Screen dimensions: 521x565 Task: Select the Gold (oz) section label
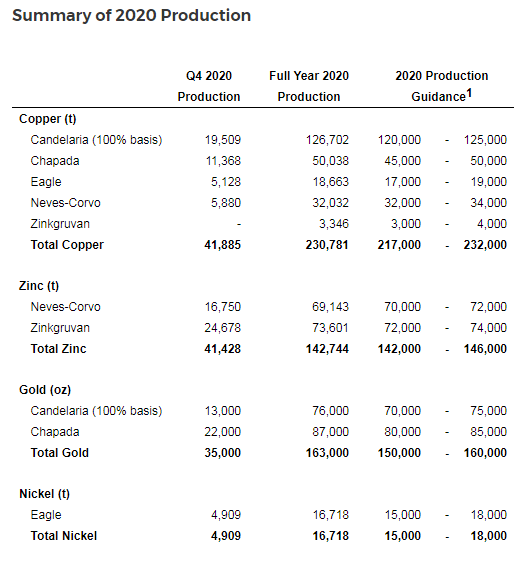tap(45, 390)
